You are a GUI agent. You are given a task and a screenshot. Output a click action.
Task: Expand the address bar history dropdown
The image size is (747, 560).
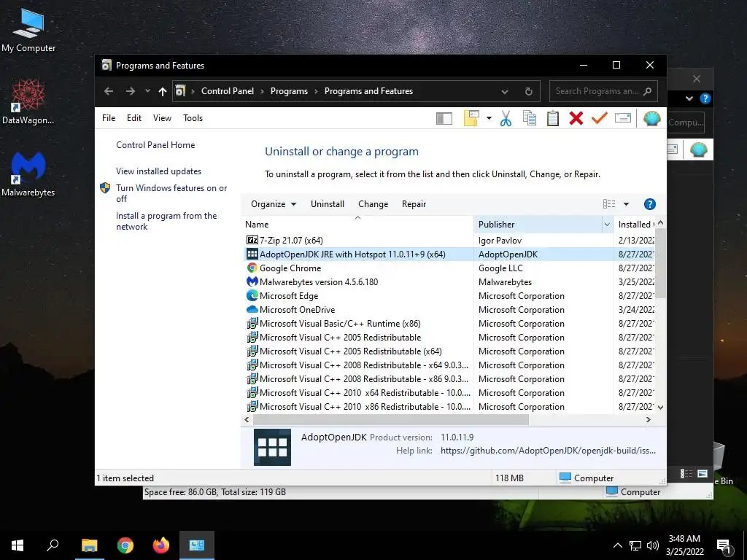click(505, 91)
